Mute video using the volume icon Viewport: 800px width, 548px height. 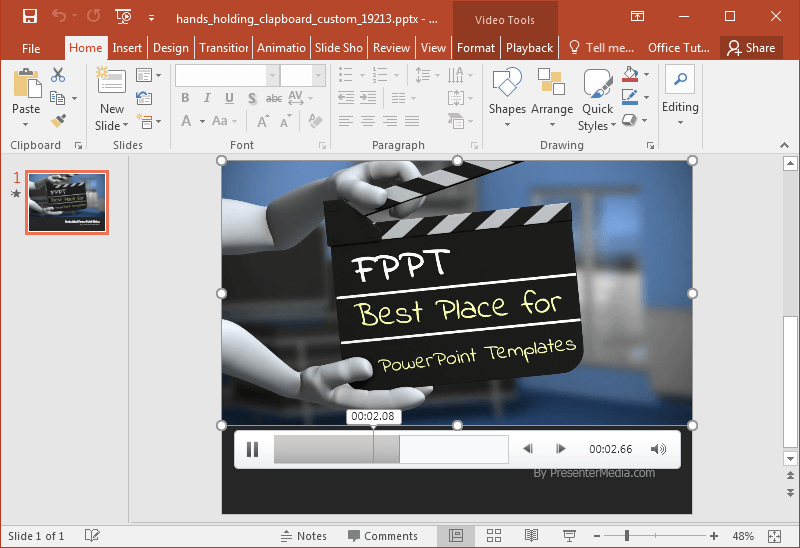coord(658,450)
